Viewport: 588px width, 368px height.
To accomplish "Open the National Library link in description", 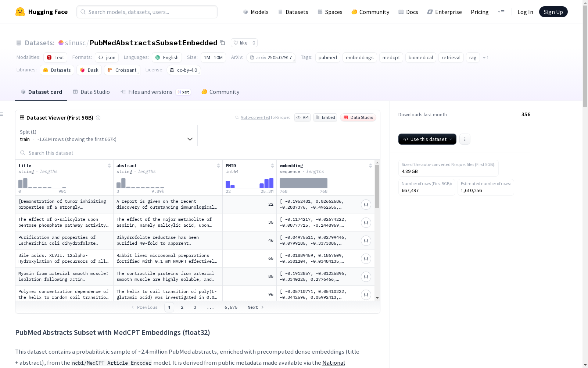I will (x=334, y=362).
